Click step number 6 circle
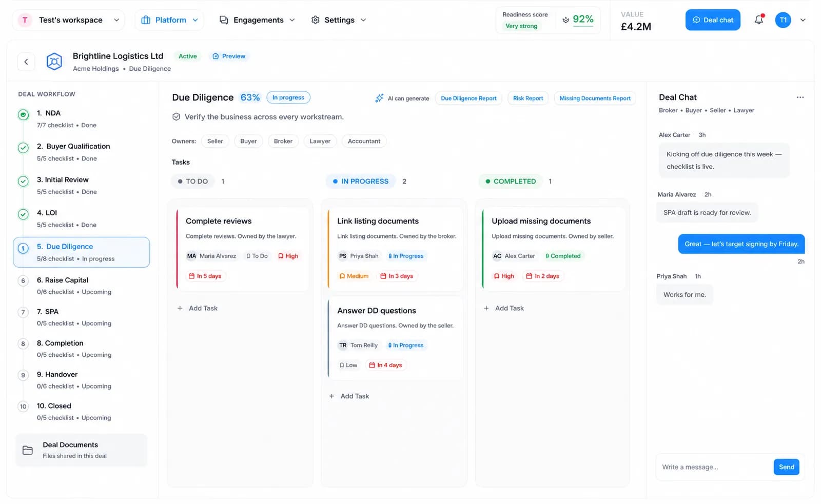The width and height of the screenshot is (821, 504). tap(23, 281)
